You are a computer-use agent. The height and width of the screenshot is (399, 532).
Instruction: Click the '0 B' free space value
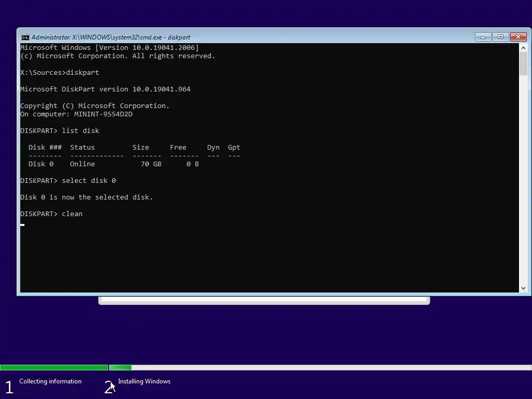pos(192,164)
